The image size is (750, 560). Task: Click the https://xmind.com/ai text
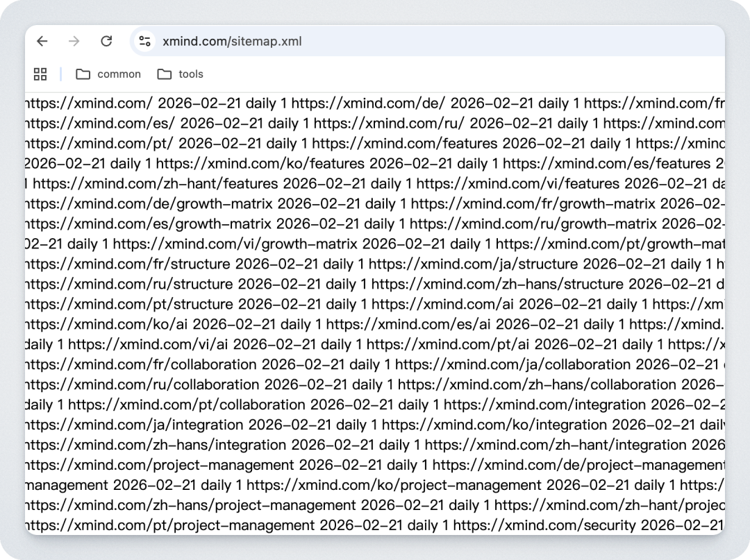click(x=443, y=304)
